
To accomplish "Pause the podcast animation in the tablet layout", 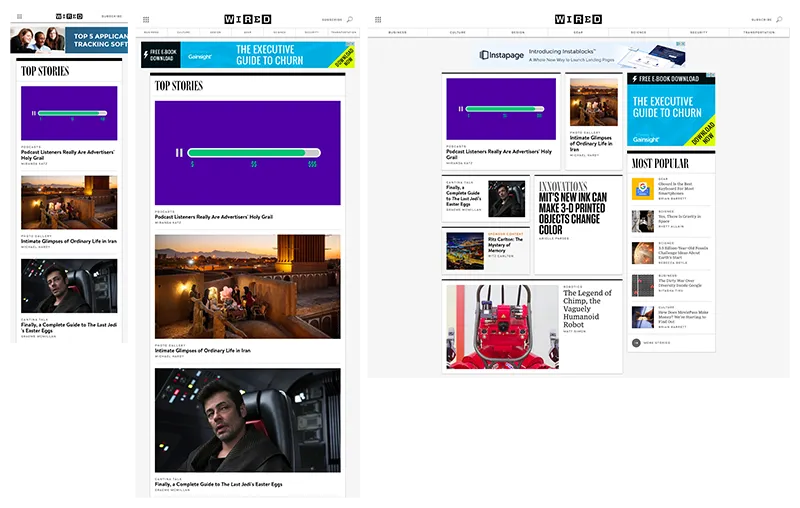I will (179, 153).
